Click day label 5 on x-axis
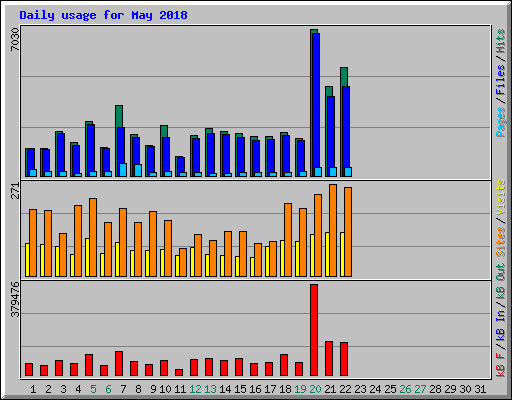Screen dimensions: 512x400 point(93,389)
